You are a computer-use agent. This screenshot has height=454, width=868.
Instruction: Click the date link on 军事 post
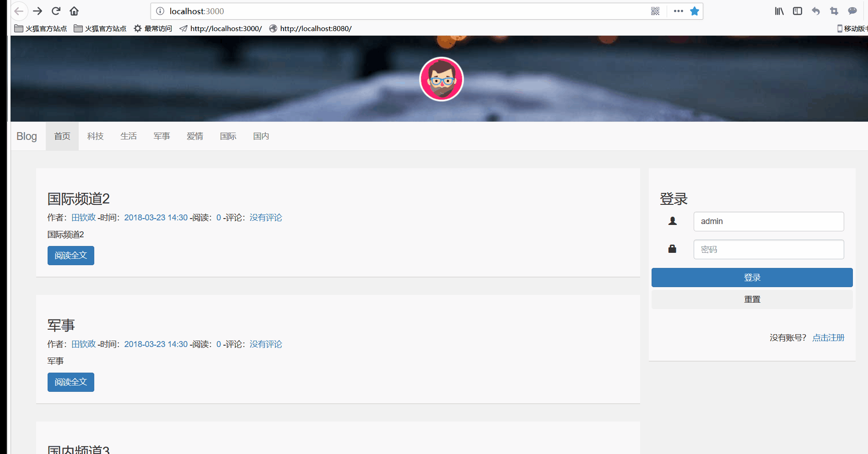pyautogui.click(x=156, y=344)
